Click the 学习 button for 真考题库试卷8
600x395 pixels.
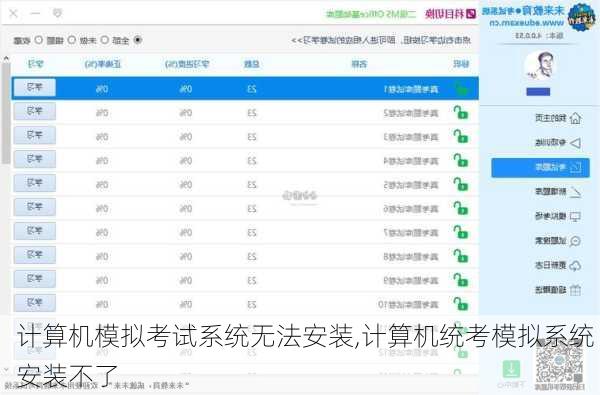(35, 255)
